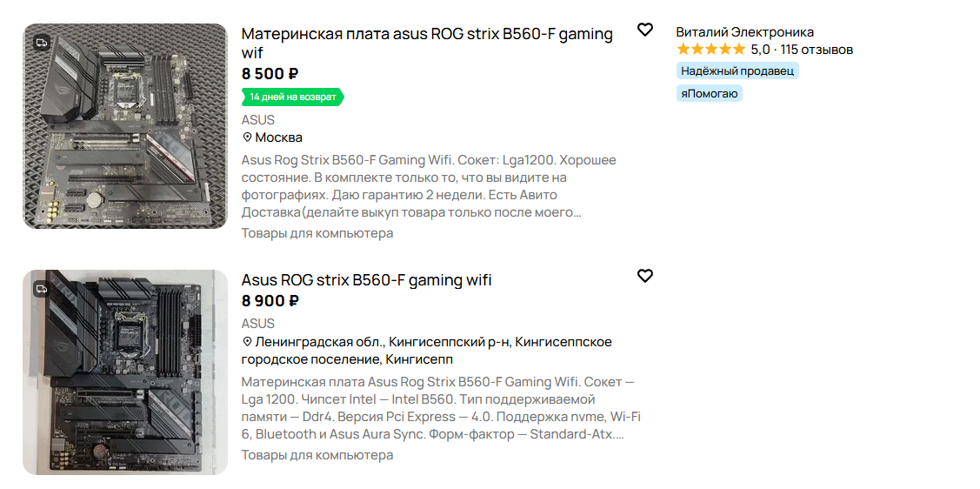
Task: Toggle favorite heart on the 8 900 ₽ listing
Action: pos(644,276)
